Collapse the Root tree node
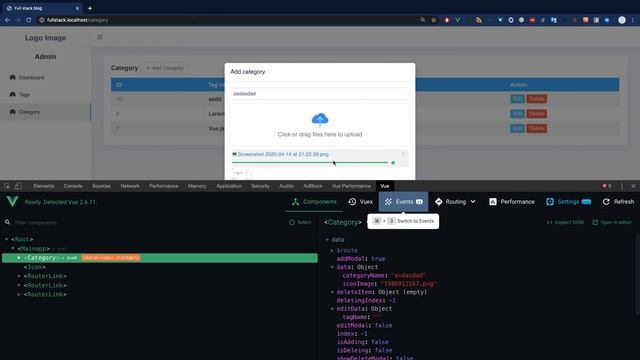The width and height of the screenshot is (640, 360). pyautogui.click(x=7, y=239)
